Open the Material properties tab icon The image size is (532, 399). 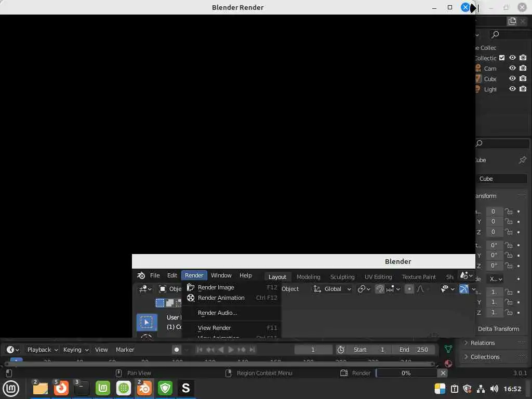pyautogui.click(x=448, y=364)
